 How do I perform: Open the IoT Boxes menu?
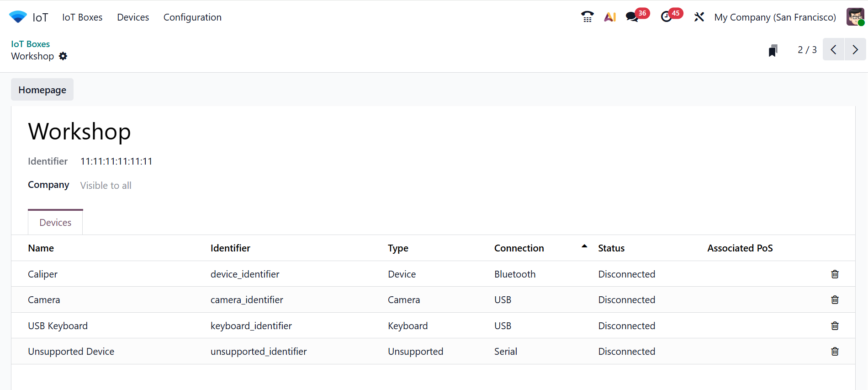[x=82, y=17]
